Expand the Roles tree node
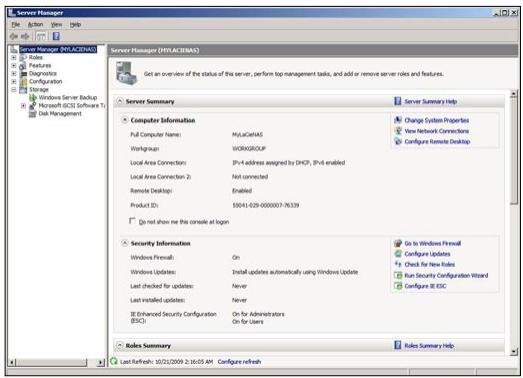523x378 pixels. pyautogui.click(x=14, y=57)
